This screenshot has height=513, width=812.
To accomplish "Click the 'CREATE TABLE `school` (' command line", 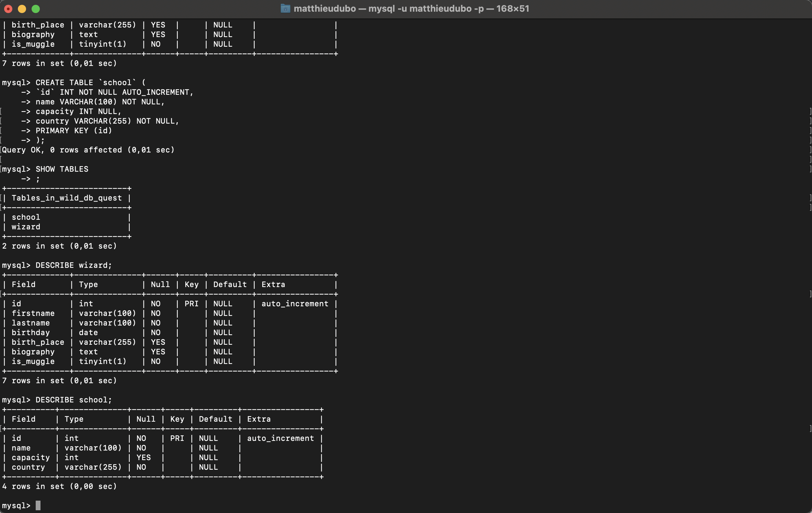I will click(91, 83).
